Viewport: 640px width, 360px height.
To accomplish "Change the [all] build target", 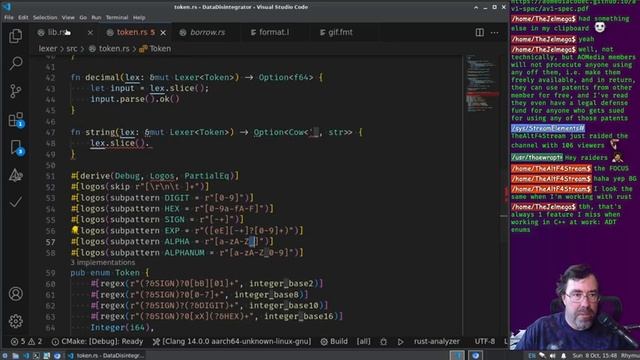I will pos(363,341).
